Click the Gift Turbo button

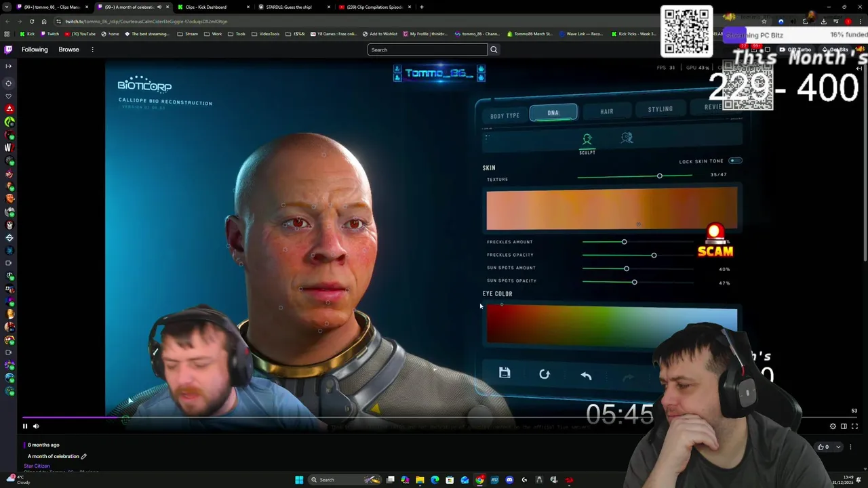795,49
